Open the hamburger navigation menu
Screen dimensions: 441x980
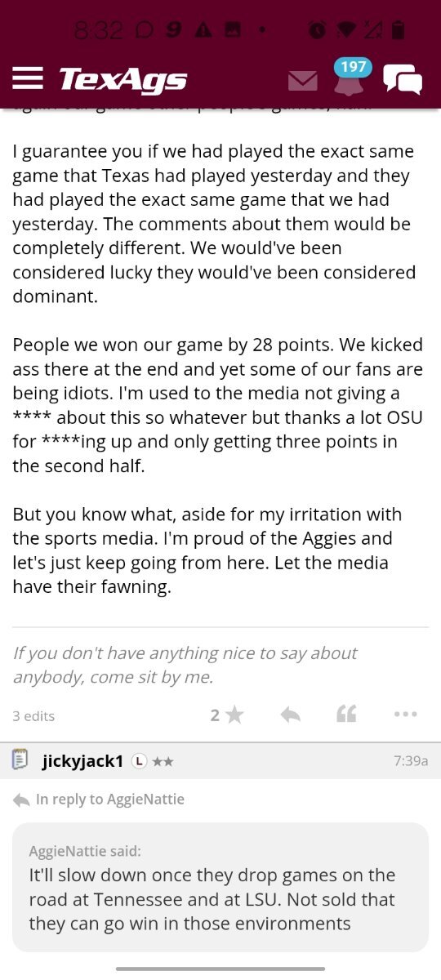pos(28,79)
